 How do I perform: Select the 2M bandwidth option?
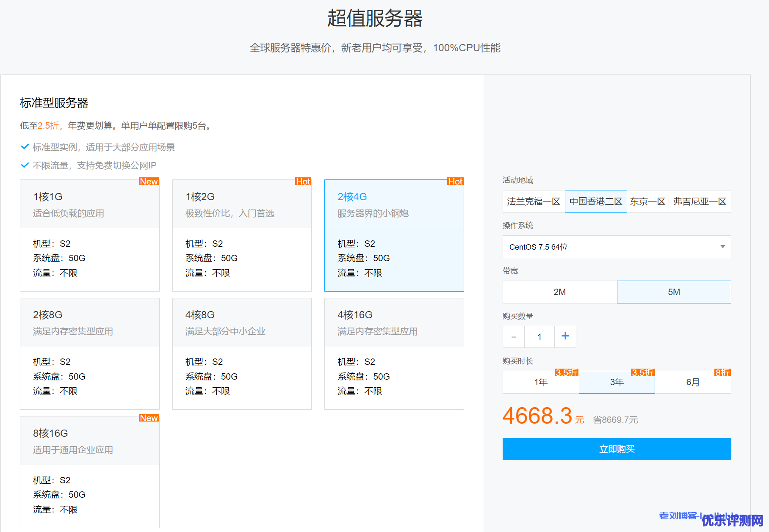[x=559, y=292]
